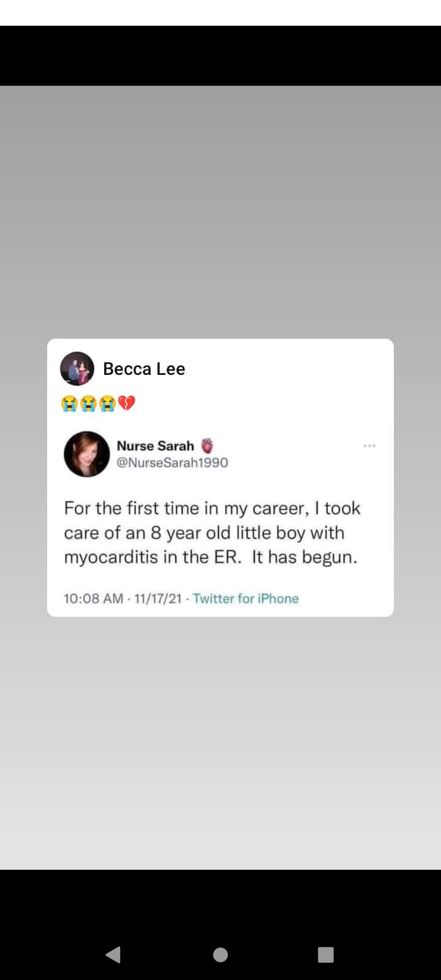Open the Nurse Sarah display name
This screenshot has height=980, width=441.
click(x=155, y=446)
